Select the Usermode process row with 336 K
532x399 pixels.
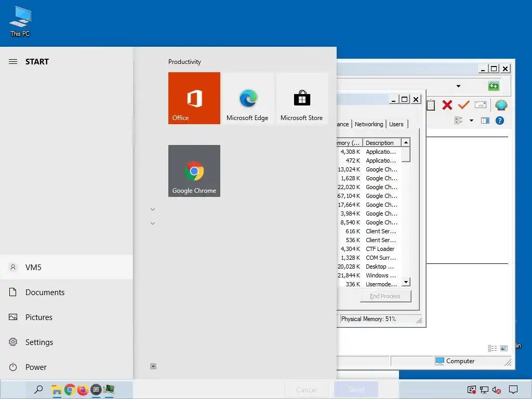pos(369,284)
